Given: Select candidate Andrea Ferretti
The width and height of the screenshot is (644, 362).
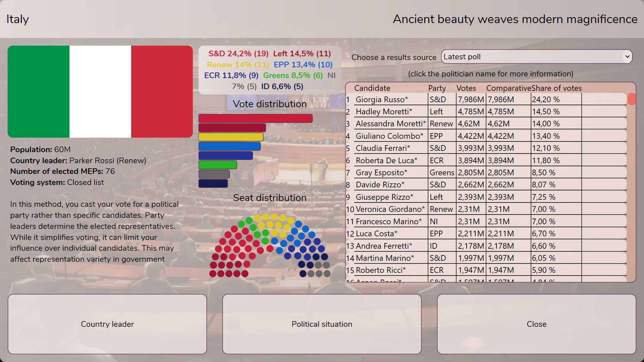Looking at the screenshot, I should [x=383, y=246].
